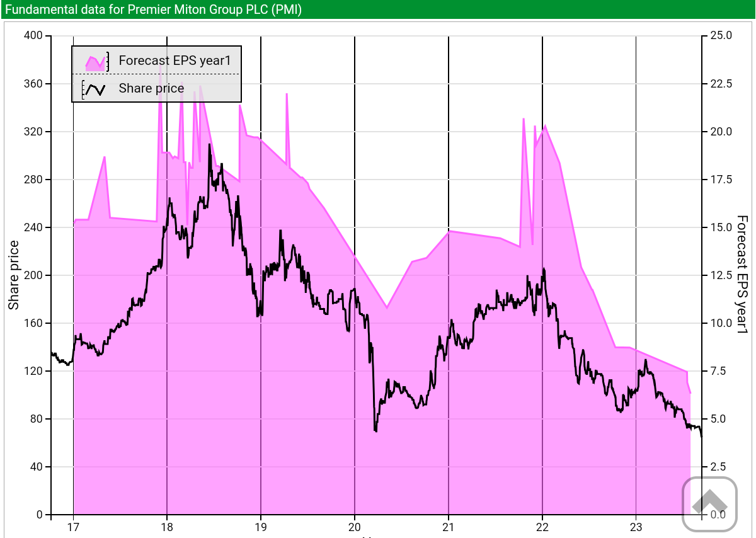This screenshot has height=538, width=756.
Task: Click the 240 tick on Share price axis
Action: (x=33, y=227)
